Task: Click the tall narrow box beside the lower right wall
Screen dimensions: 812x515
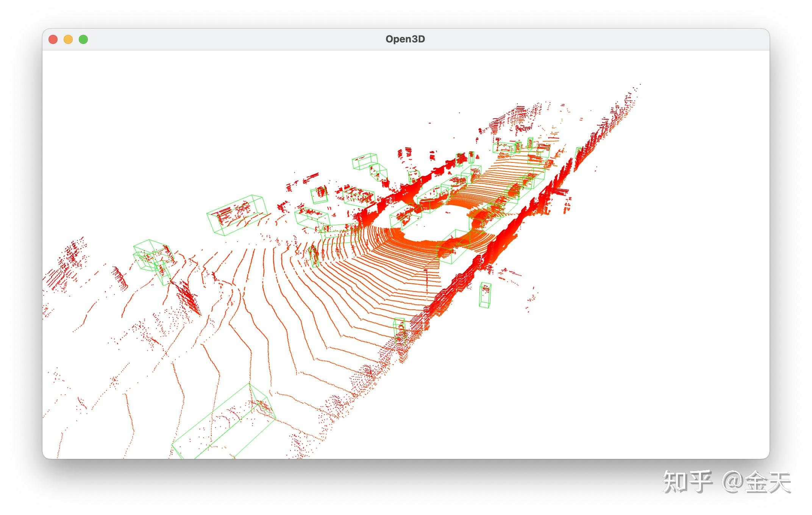Action: pos(399,331)
